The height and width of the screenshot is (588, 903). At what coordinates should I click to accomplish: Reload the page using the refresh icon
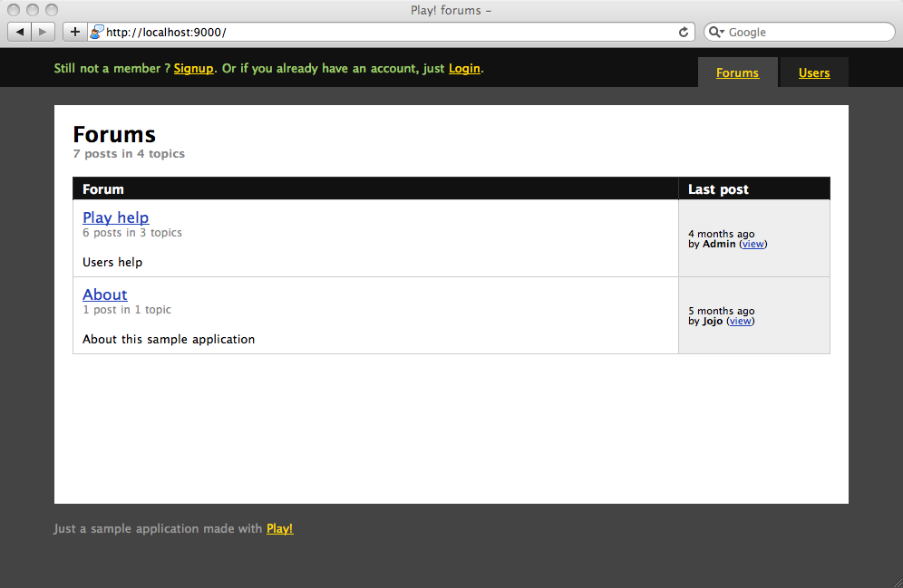coord(684,32)
